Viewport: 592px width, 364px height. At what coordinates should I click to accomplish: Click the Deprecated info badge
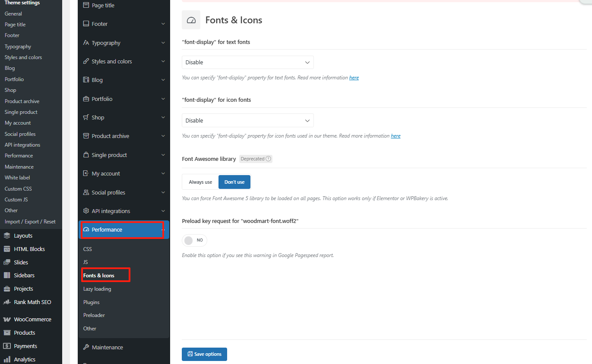[256, 159]
